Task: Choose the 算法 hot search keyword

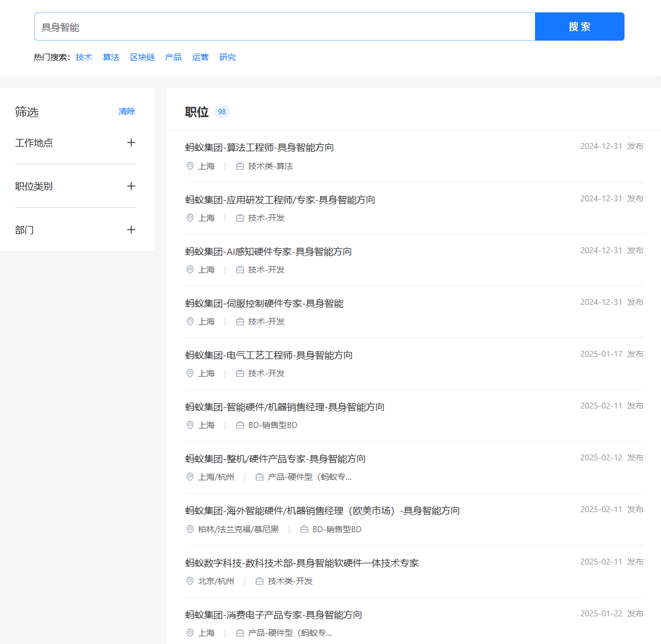Action: (111, 57)
